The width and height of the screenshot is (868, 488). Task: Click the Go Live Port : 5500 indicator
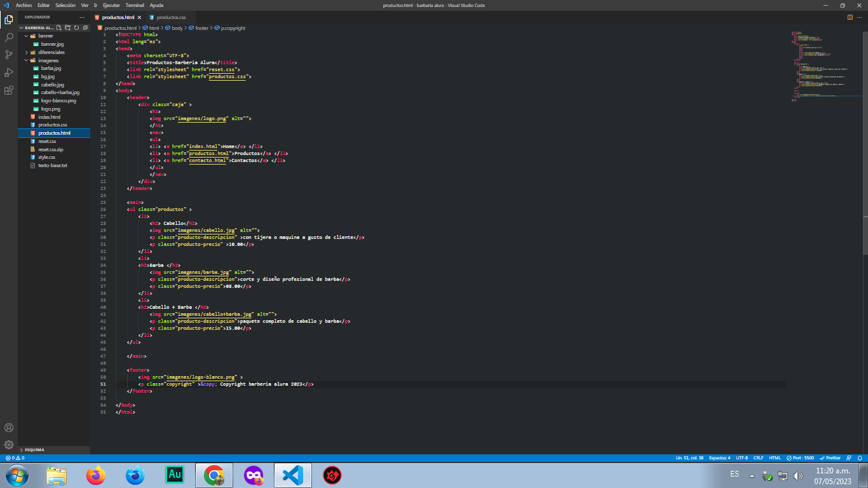pyautogui.click(x=800, y=457)
